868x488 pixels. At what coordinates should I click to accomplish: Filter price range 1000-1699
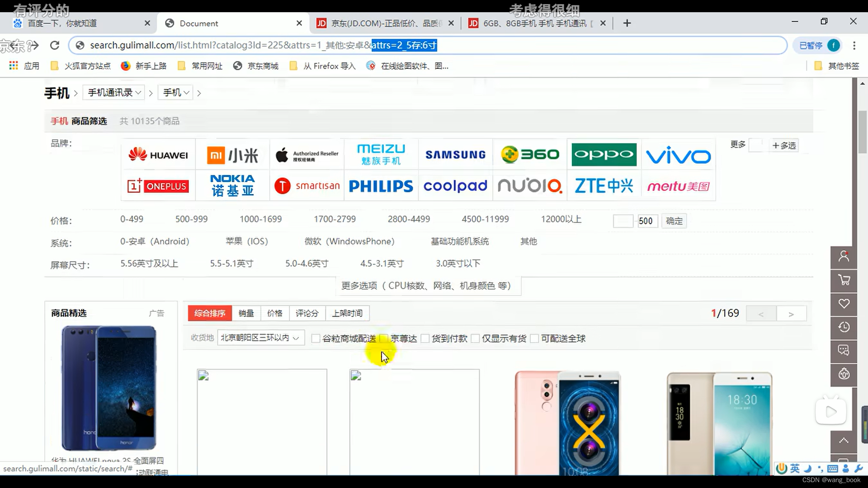[x=260, y=219]
